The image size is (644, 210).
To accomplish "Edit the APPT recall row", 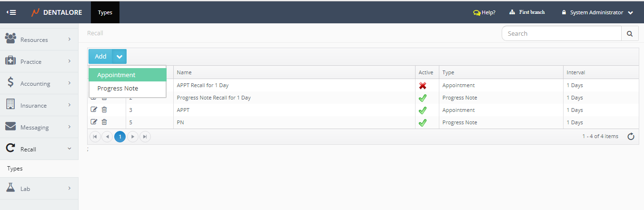I will click(94, 110).
